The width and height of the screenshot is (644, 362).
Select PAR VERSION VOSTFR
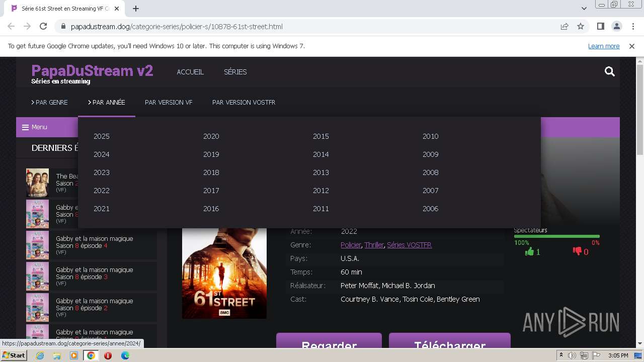pyautogui.click(x=244, y=102)
